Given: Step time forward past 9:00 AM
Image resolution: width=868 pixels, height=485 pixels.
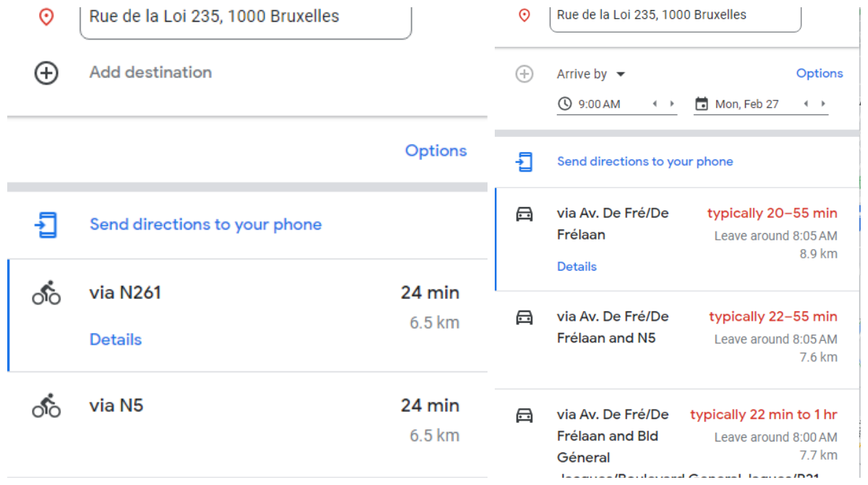Looking at the screenshot, I should [x=672, y=104].
